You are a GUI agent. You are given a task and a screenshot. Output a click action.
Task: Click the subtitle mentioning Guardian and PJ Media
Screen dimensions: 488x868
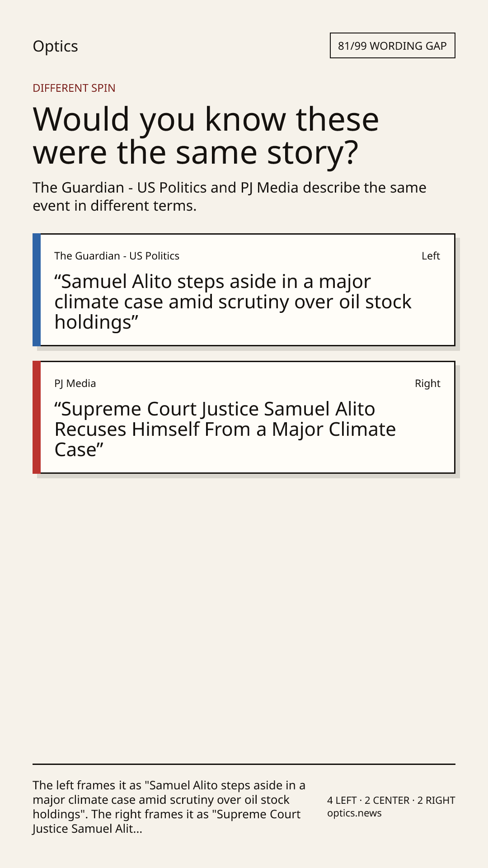(230, 196)
